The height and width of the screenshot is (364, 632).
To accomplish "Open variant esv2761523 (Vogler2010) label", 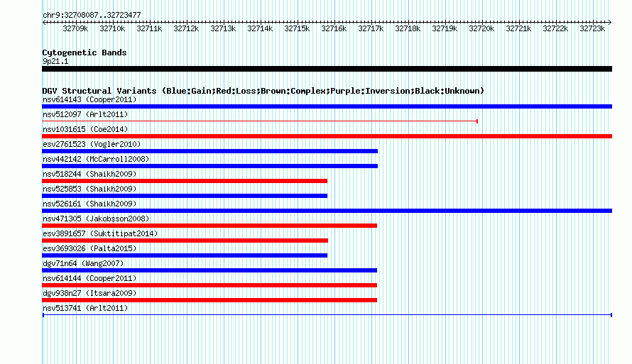I will point(92,144).
